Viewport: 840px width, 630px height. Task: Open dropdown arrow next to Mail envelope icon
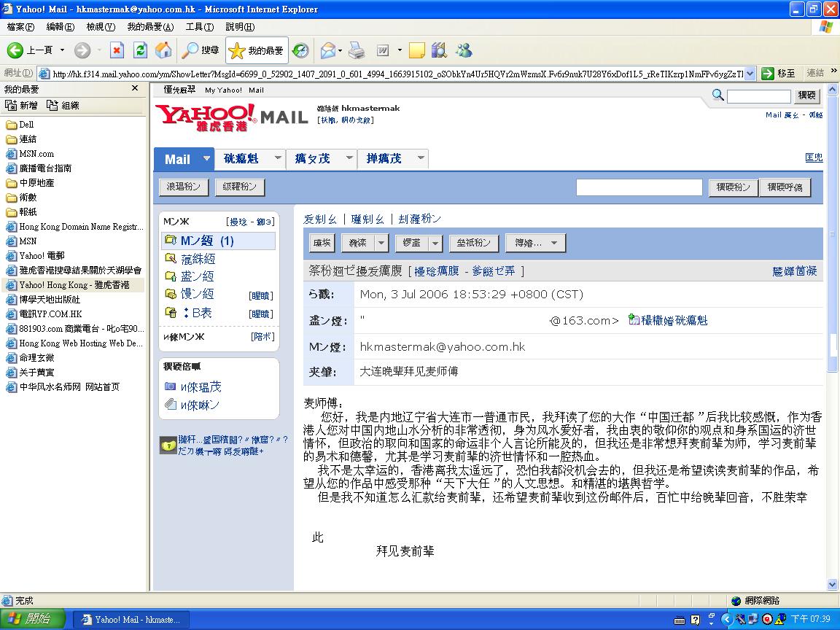[341, 51]
